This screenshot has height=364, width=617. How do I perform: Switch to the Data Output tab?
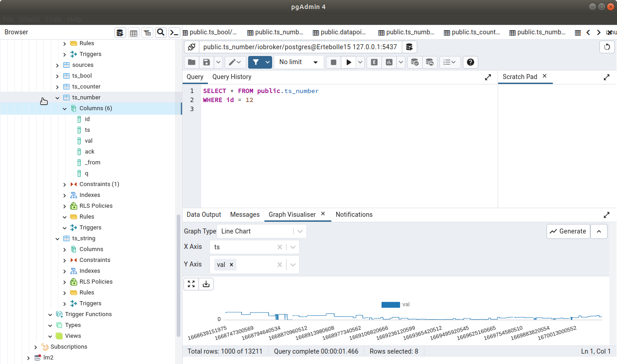pos(204,215)
